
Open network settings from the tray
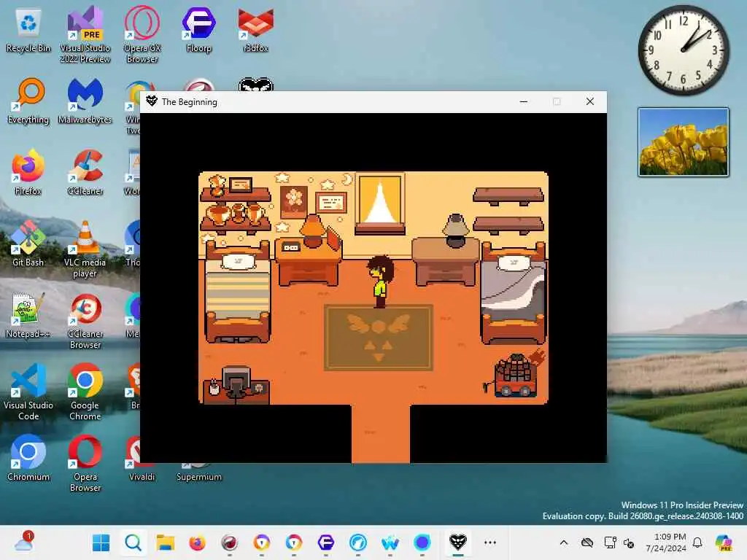[610, 542]
